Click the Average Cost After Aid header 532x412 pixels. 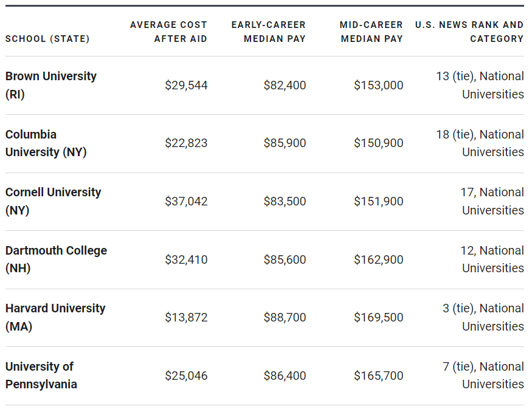pos(168,32)
